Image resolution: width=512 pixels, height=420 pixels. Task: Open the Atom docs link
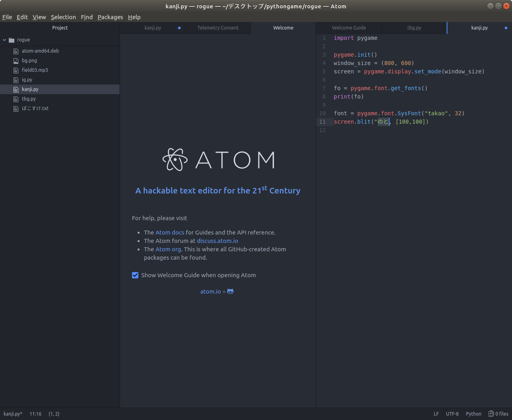coord(170,233)
